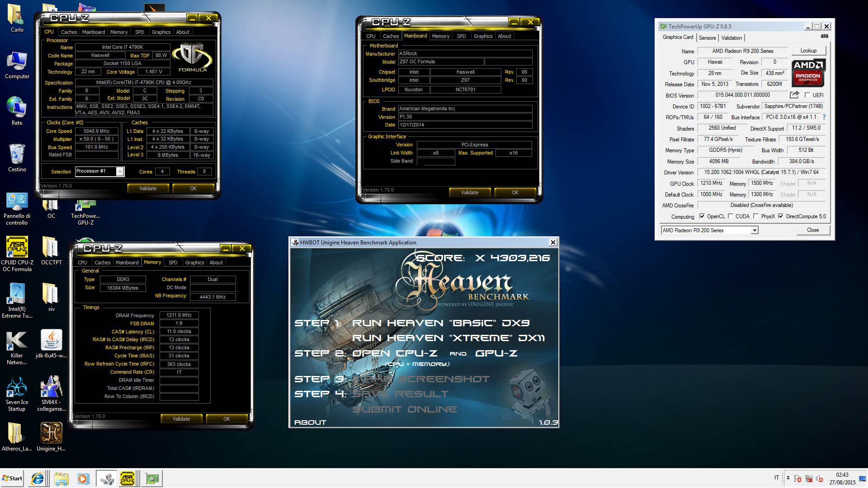This screenshot has height=488, width=868.
Task: Click the Windows Start button
Action: click(13, 478)
